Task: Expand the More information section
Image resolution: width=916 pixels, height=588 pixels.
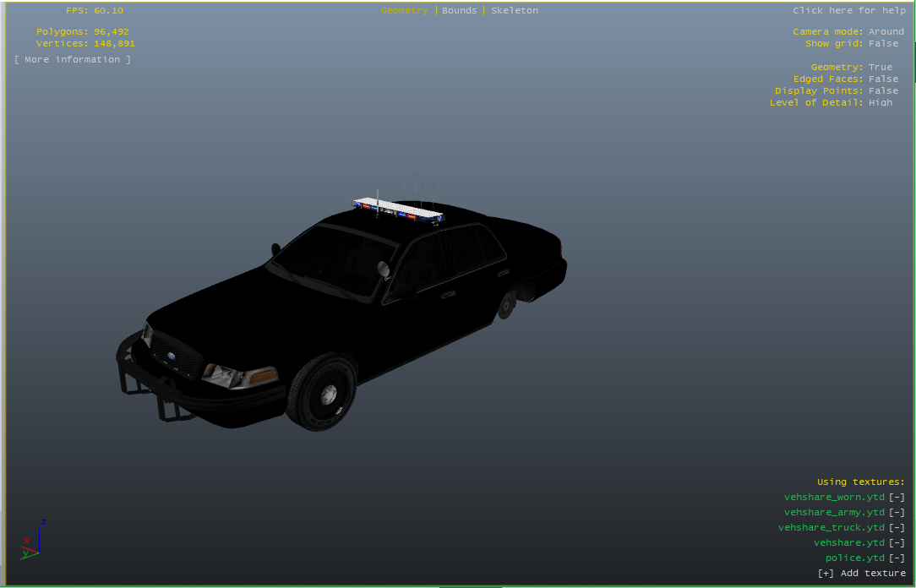Action: (x=73, y=60)
